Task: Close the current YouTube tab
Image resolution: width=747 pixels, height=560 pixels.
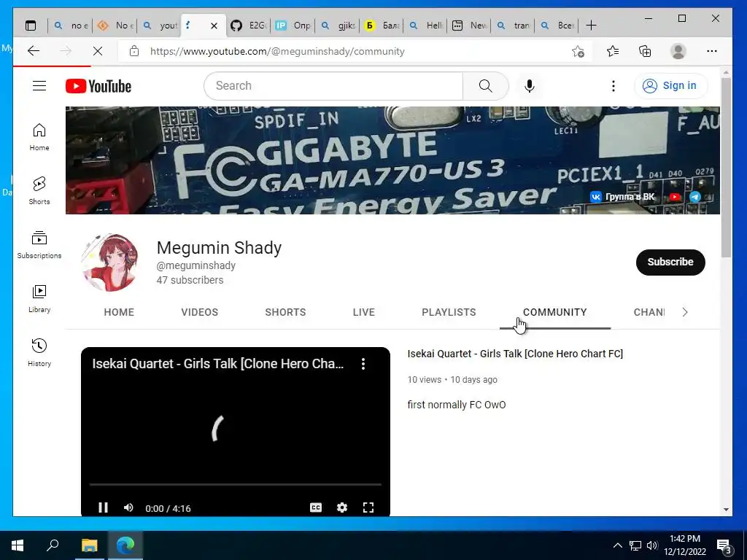Action: click(214, 26)
